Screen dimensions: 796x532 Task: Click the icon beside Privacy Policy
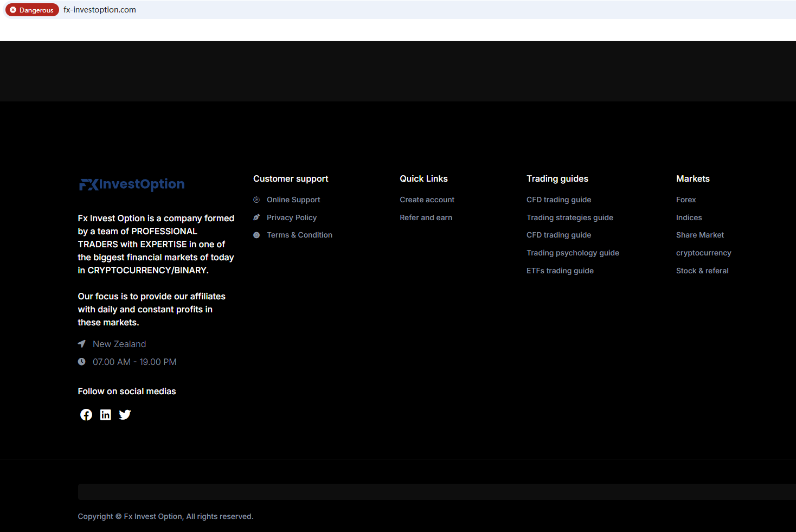pyautogui.click(x=256, y=217)
